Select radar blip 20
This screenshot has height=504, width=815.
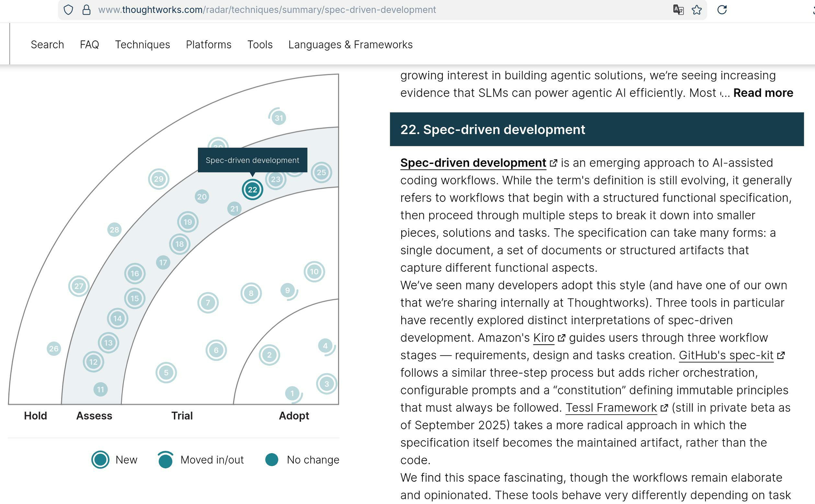(202, 197)
